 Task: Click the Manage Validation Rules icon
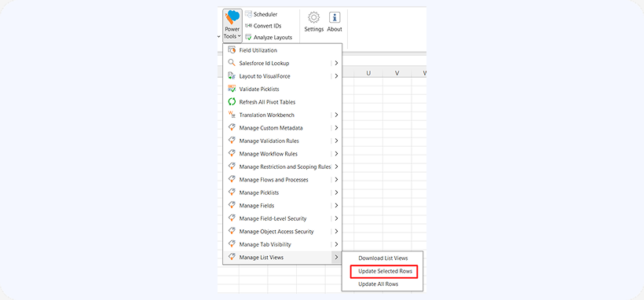[x=232, y=141]
